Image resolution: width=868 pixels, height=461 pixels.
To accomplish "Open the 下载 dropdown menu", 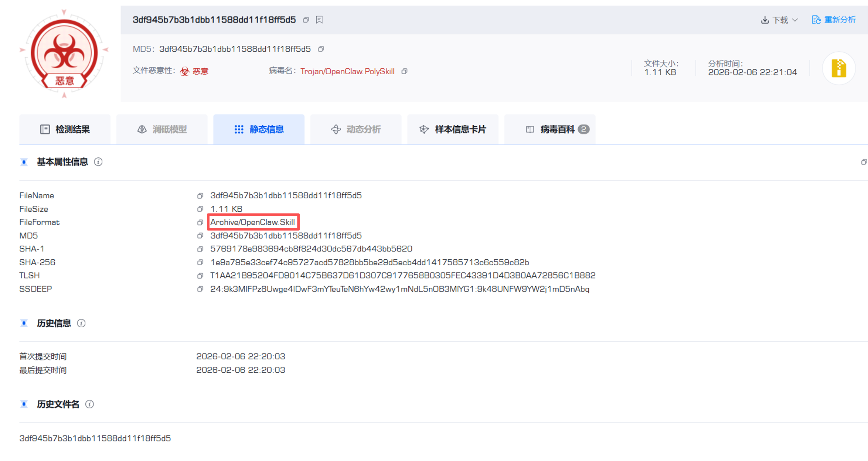I will [780, 20].
